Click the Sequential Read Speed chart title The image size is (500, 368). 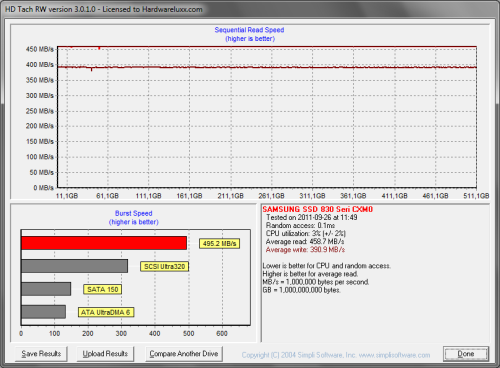tap(249, 30)
